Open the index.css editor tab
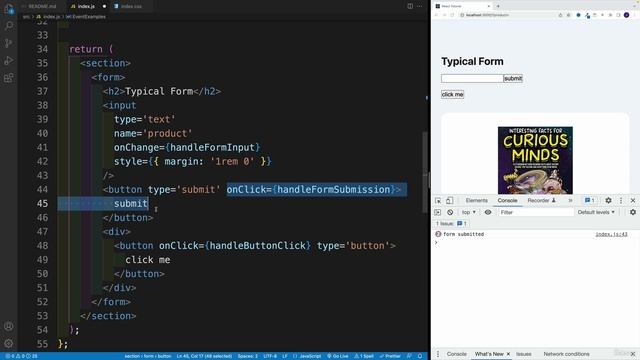Viewport: 640px width, 360px height. click(131, 6)
